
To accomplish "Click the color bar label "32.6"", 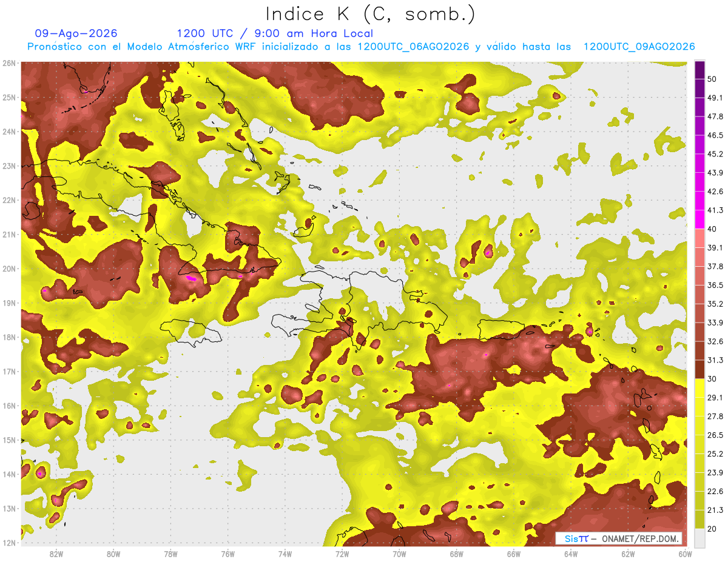I will click(x=715, y=341).
